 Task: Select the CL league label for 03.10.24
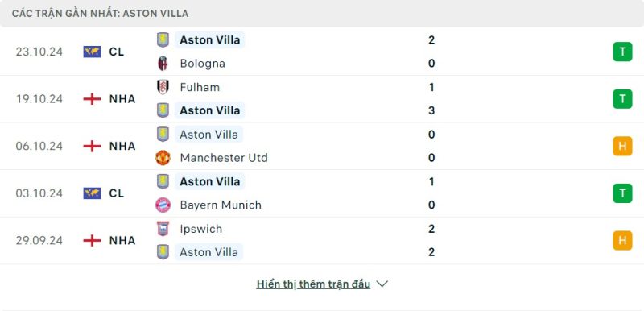[x=117, y=193]
